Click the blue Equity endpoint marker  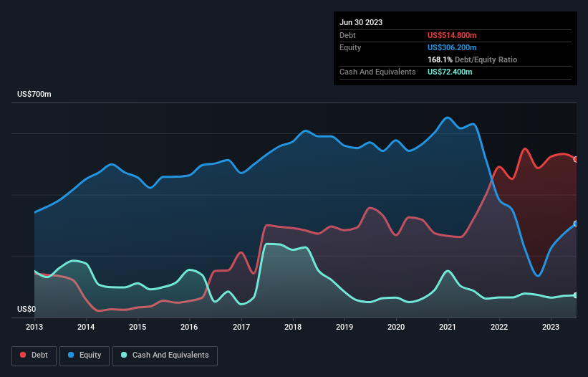[x=576, y=224]
